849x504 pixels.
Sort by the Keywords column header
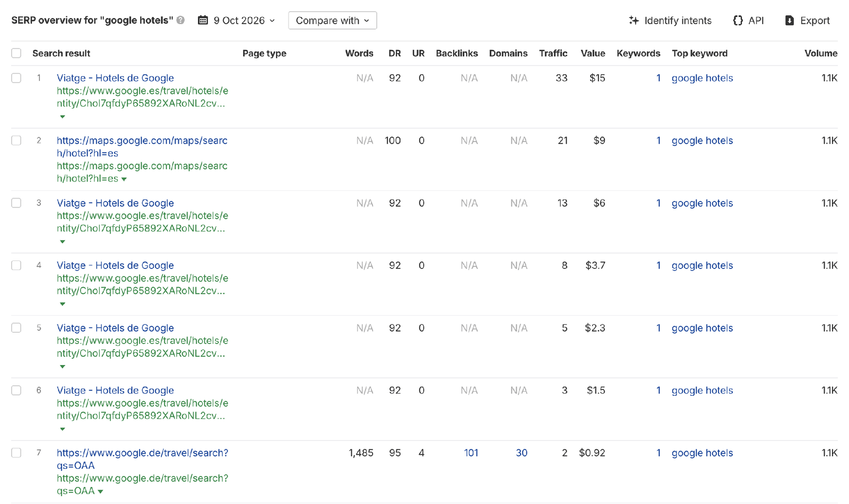coord(638,53)
